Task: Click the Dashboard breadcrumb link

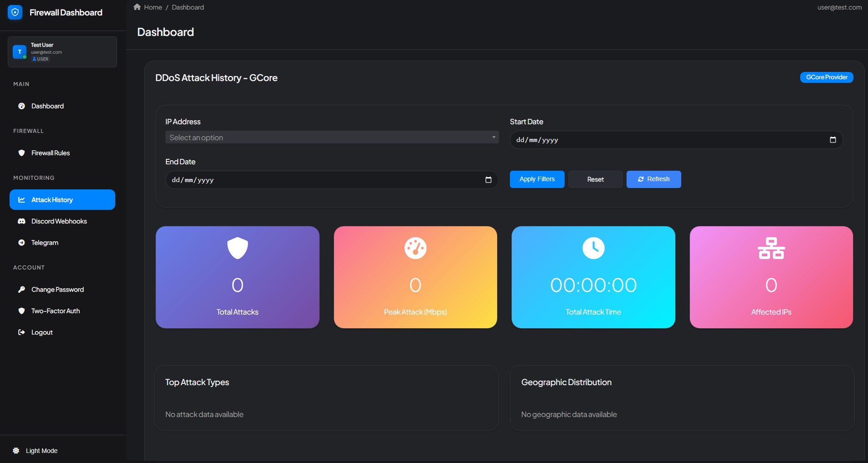Action: coord(188,7)
